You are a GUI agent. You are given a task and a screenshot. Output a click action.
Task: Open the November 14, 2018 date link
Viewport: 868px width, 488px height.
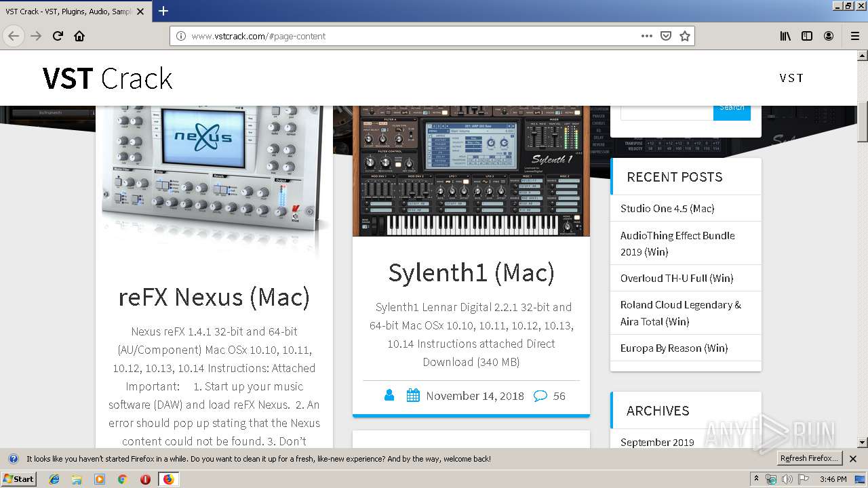(475, 396)
